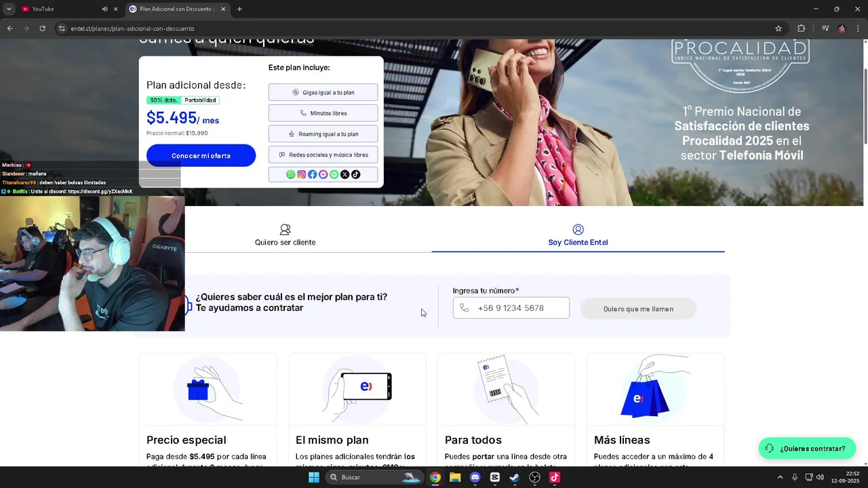
Task: Open volume control in system tray
Action: point(820,477)
